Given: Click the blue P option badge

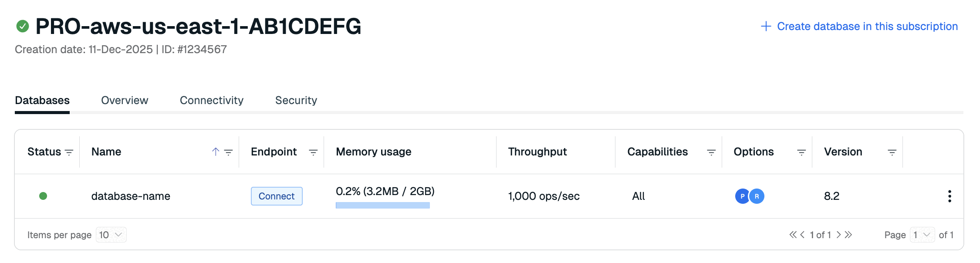Looking at the screenshot, I should point(742,196).
